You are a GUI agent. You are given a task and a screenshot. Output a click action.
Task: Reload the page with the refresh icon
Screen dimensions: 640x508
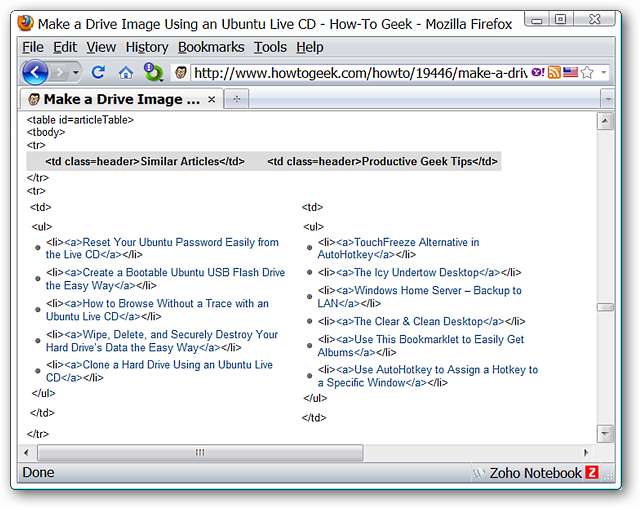pos(98,72)
